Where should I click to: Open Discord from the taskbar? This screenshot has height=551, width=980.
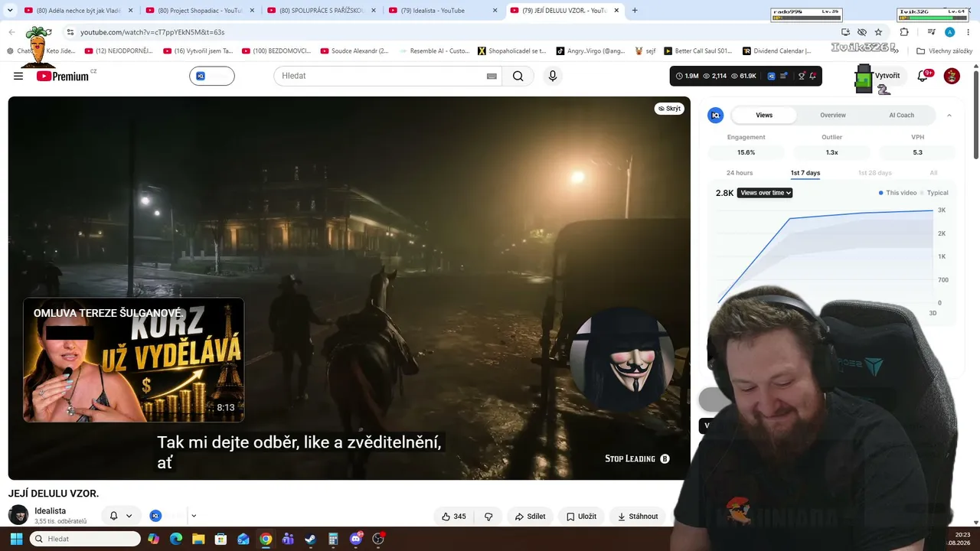coord(355,539)
